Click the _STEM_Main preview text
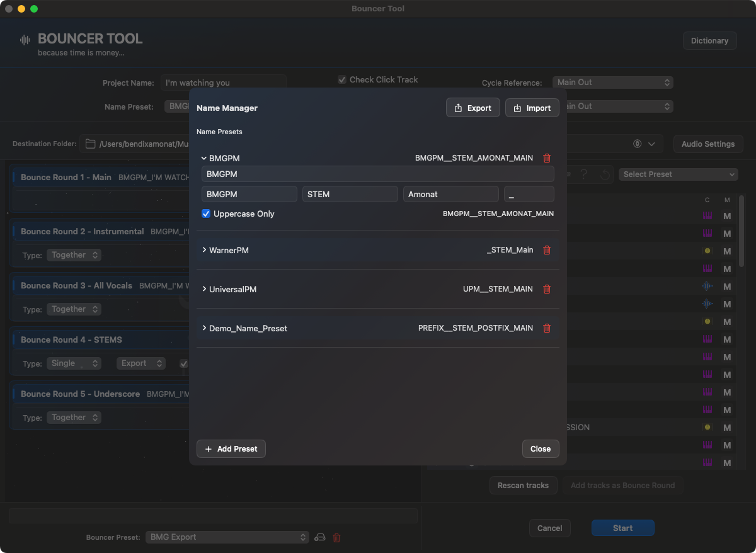The height and width of the screenshot is (553, 756). point(510,250)
